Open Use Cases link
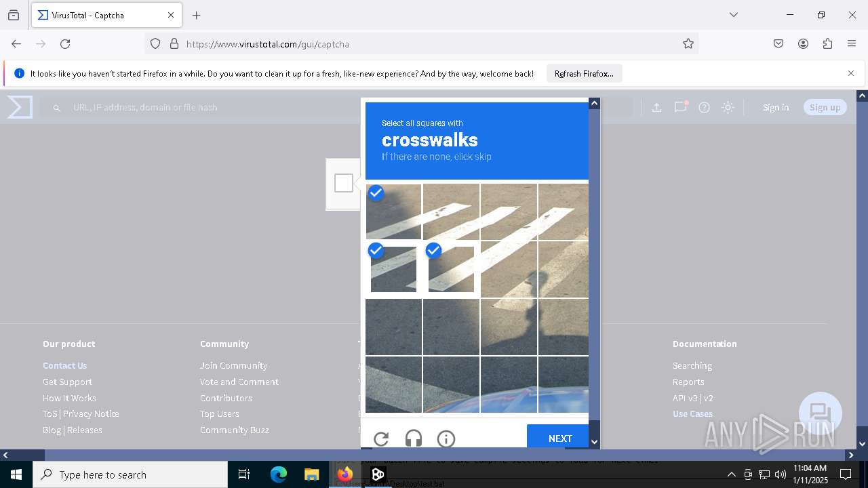 click(x=693, y=413)
